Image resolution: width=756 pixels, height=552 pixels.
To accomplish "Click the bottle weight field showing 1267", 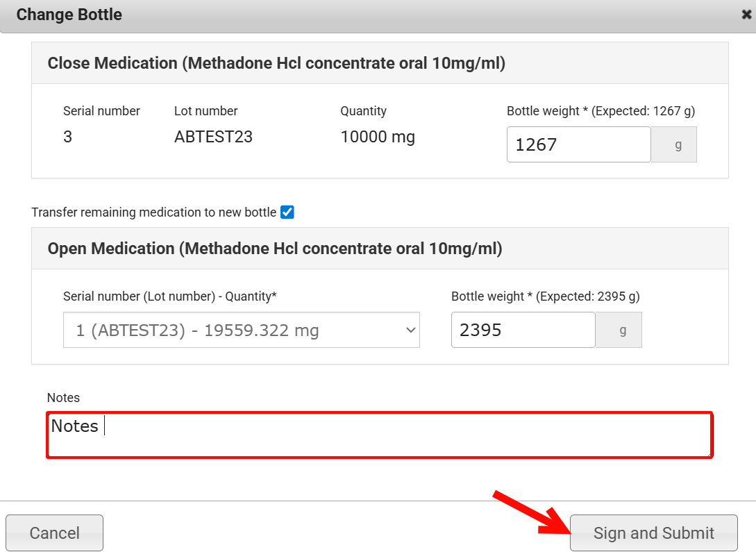I will [x=578, y=144].
